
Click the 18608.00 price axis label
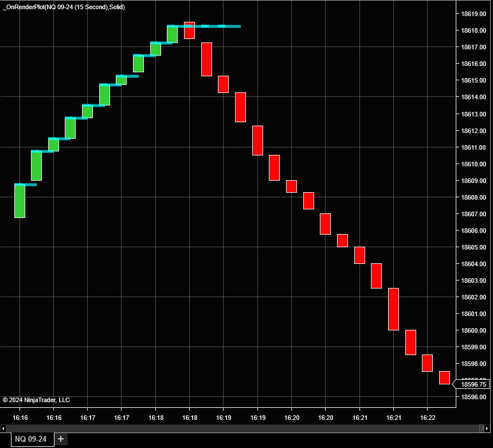click(x=474, y=197)
